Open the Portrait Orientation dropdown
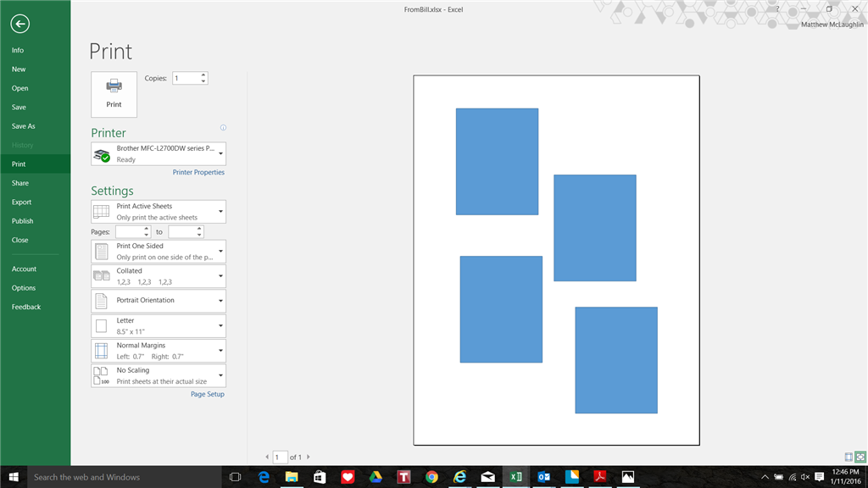This screenshot has height=488, width=868. 159,301
